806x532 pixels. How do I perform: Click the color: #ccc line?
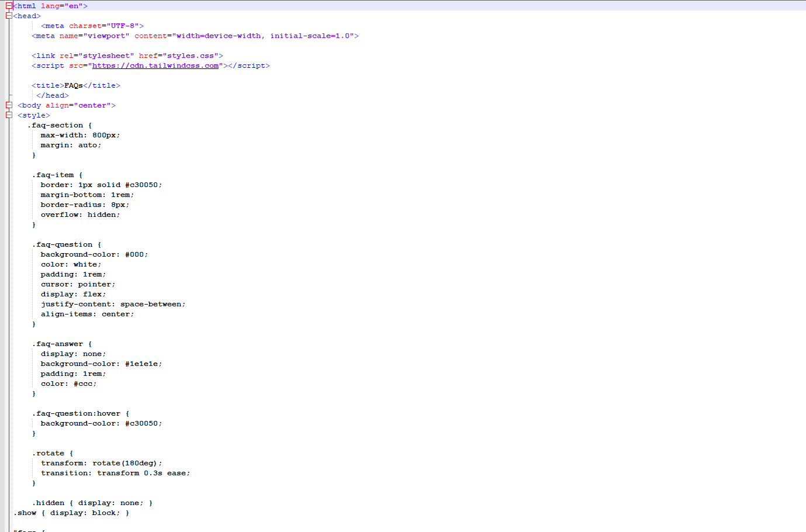tap(68, 384)
